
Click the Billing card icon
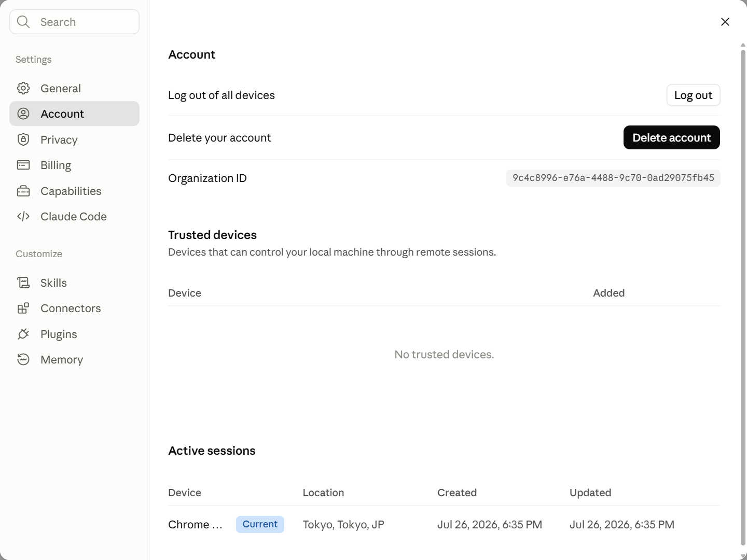click(x=23, y=165)
